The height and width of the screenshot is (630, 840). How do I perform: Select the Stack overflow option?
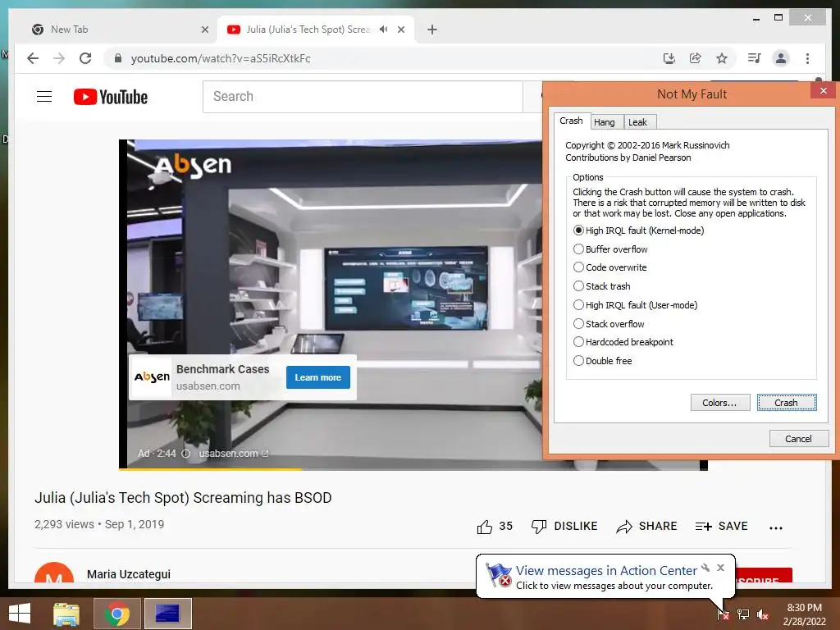coord(609,323)
